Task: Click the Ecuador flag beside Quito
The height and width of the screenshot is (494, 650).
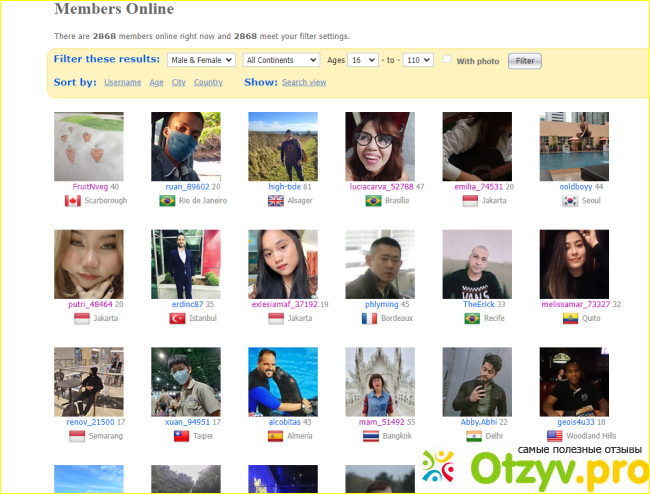Action: click(569, 319)
